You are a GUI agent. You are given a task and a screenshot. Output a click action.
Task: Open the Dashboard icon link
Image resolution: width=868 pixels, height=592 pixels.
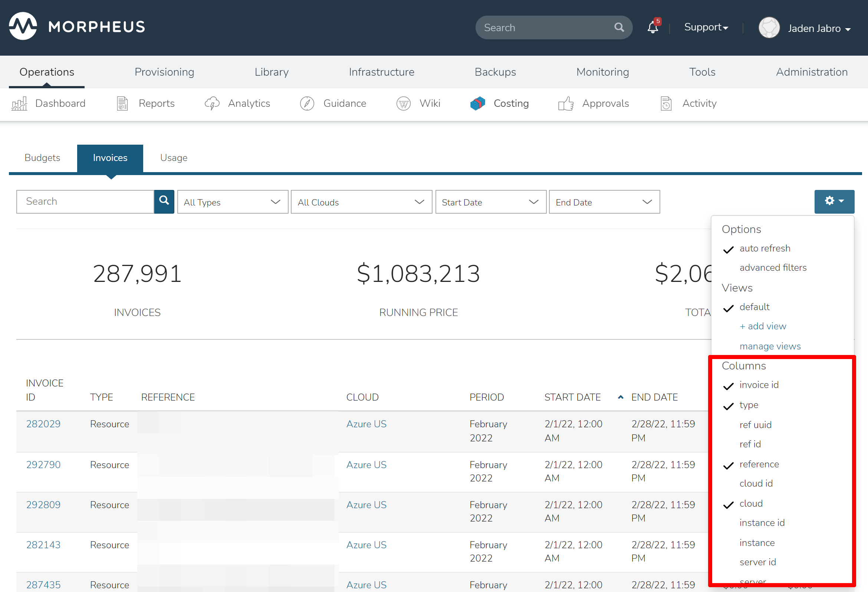click(x=19, y=103)
